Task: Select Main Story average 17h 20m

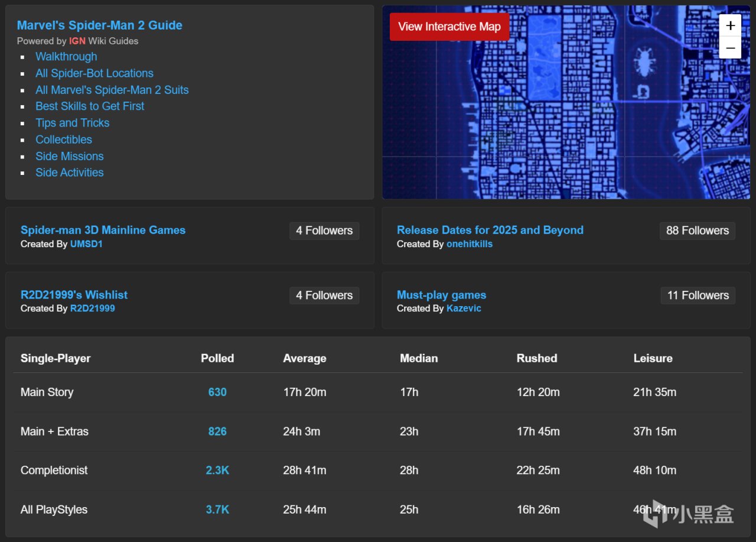Action: [x=305, y=392]
